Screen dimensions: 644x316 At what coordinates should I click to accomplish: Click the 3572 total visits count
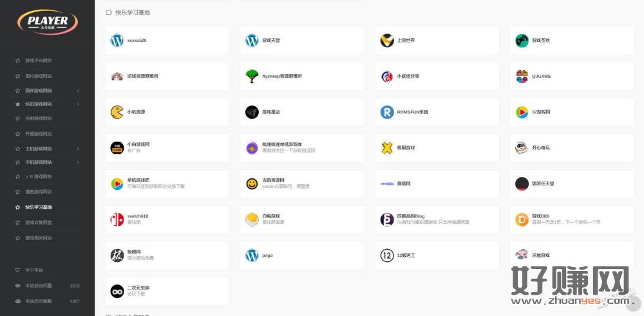tap(75, 286)
